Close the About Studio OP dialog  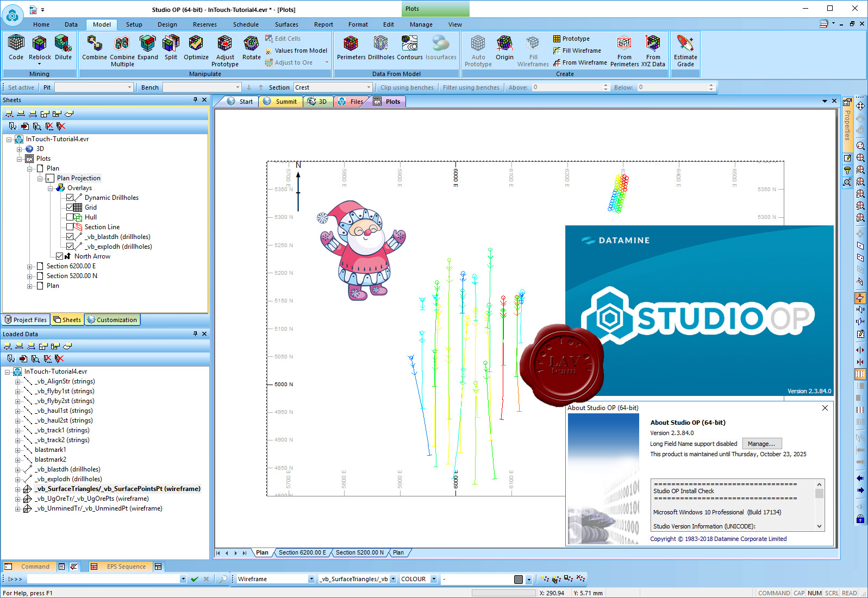[825, 408]
